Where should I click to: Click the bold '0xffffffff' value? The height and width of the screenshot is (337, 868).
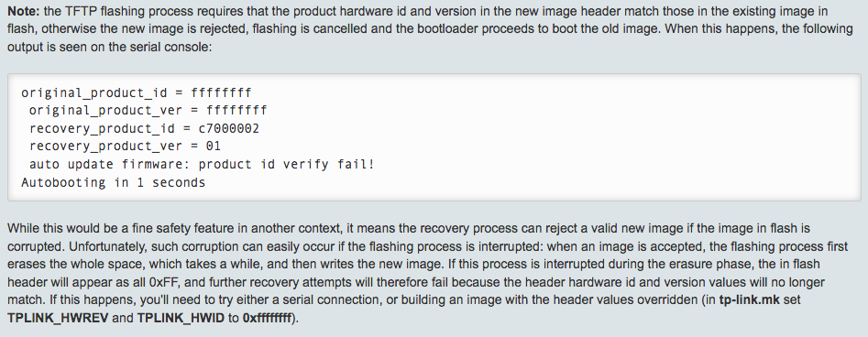tap(267, 319)
